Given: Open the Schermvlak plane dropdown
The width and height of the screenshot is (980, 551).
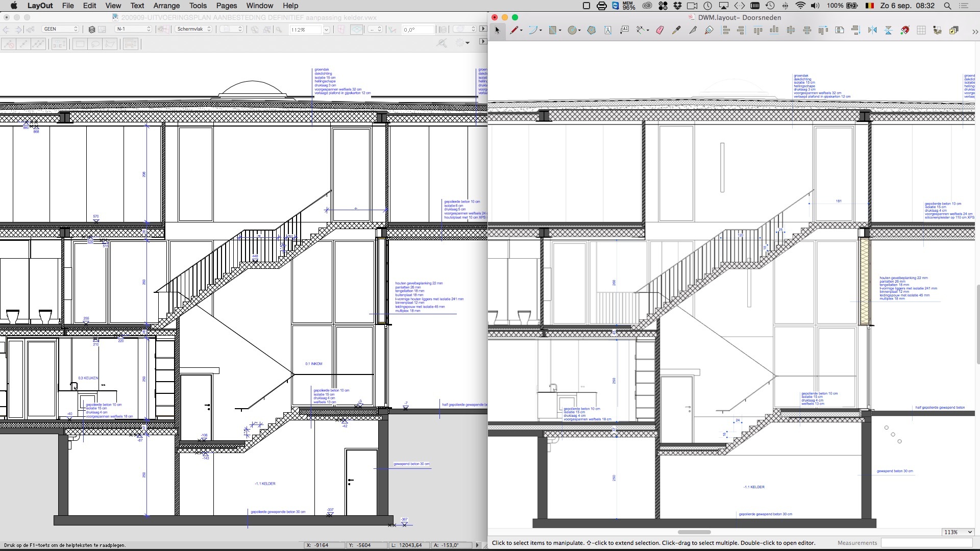Looking at the screenshot, I should [x=194, y=29].
